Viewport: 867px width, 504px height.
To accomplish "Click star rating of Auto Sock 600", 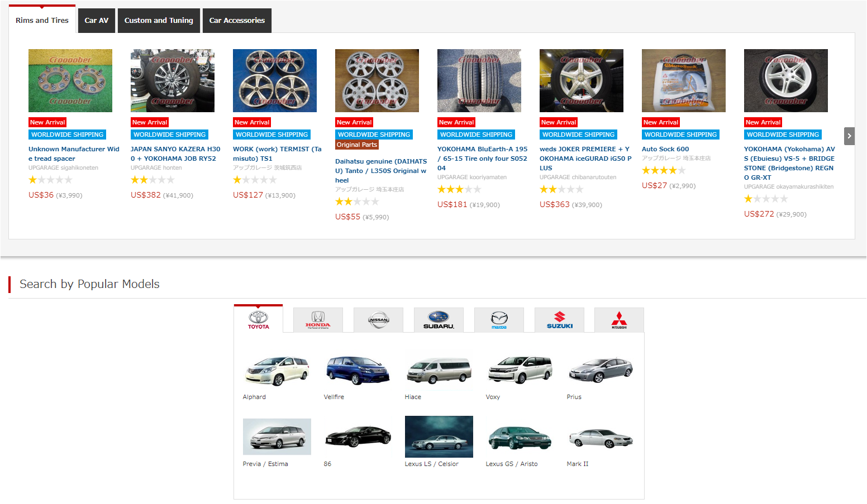I will (664, 170).
